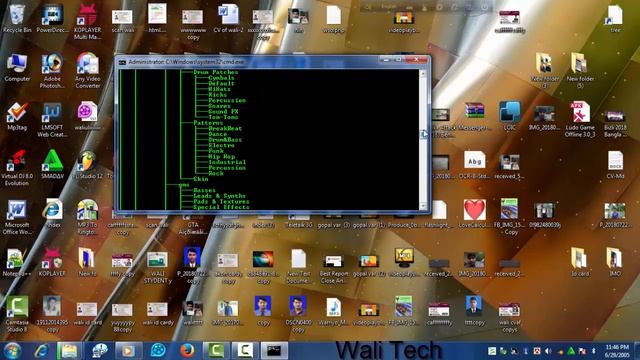The image size is (640, 360).
Task: Open the LMSOFT Web Creator shortcut
Action: coord(52,119)
